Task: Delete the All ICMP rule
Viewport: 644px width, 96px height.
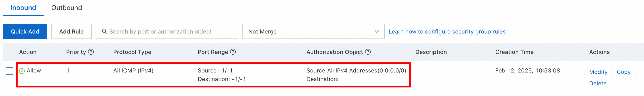Action: (598, 83)
